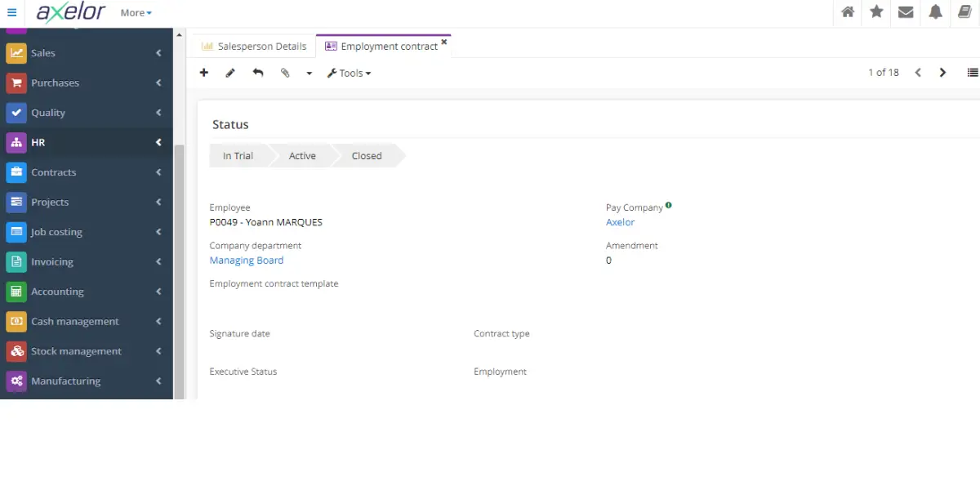Viewport: 980px width, 490px height.
Task: Edit the record using the pencil icon
Action: (x=230, y=73)
